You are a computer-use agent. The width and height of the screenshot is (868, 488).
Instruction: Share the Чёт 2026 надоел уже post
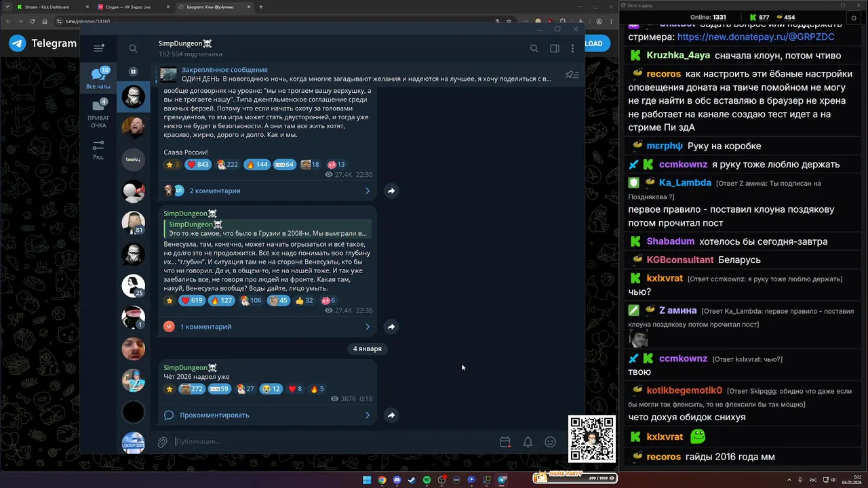(391, 415)
